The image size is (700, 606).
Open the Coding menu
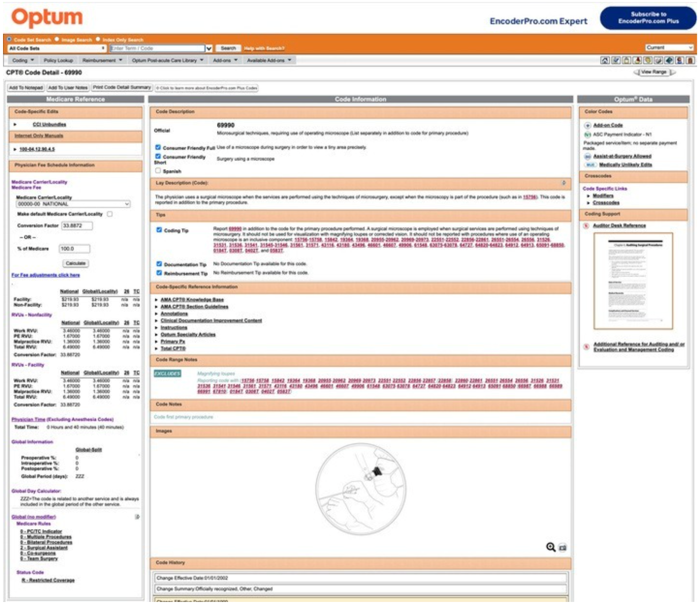pyautogui.click(x=23, y=60)
